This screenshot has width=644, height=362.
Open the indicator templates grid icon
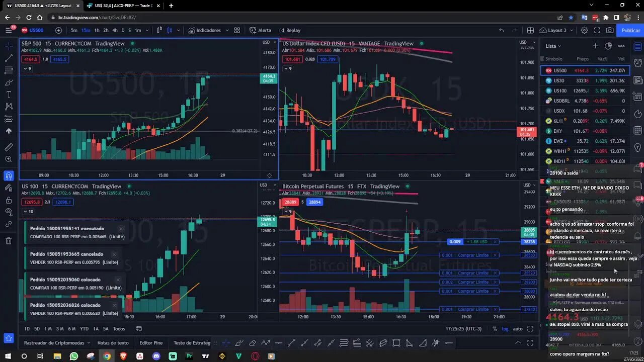(237, 30)
